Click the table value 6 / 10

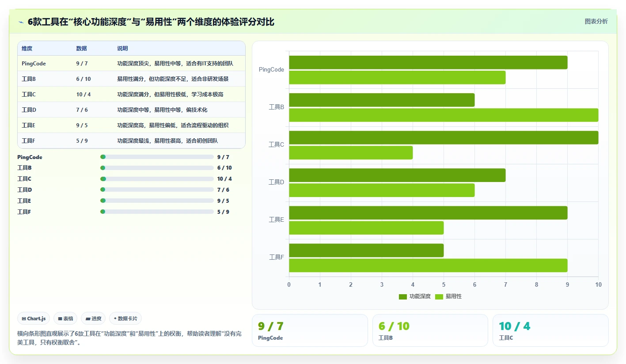tap(83, 79)
